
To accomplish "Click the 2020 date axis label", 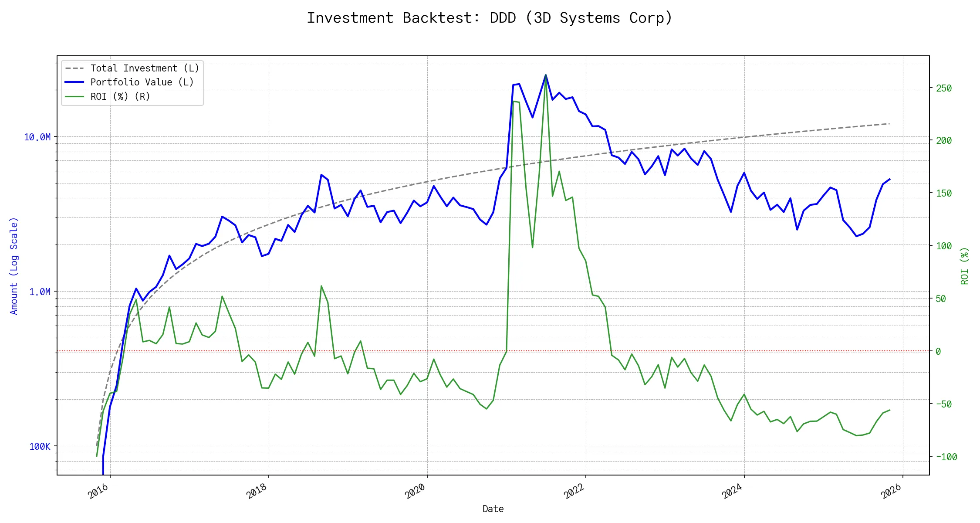I will point(415,491).
